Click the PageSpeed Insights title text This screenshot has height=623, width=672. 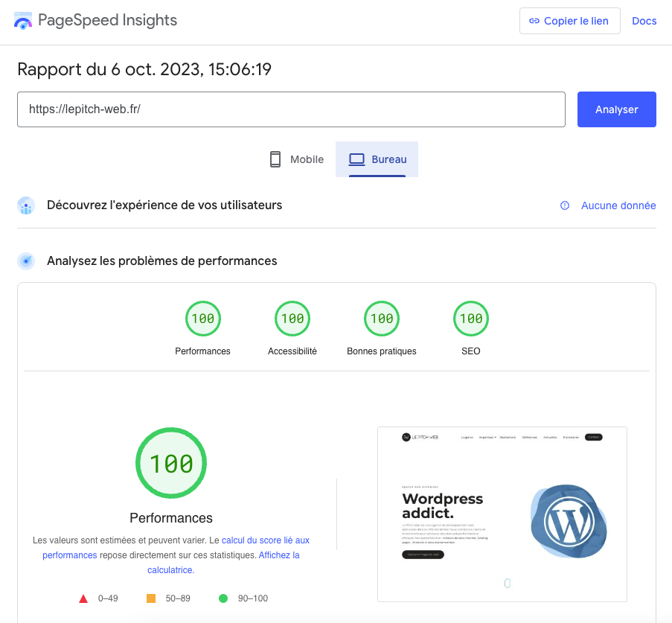[108, 20]
